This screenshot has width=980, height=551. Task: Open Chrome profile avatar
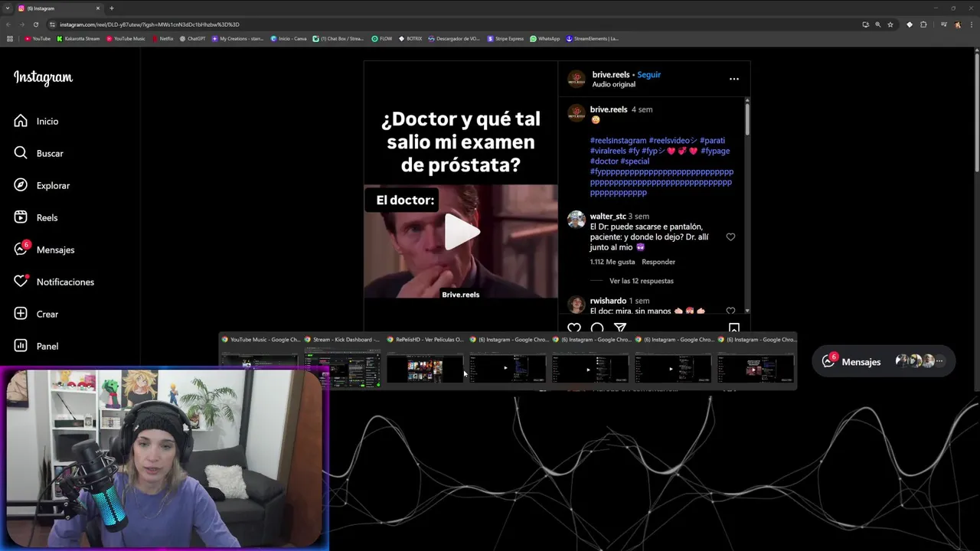pos(957,24)
